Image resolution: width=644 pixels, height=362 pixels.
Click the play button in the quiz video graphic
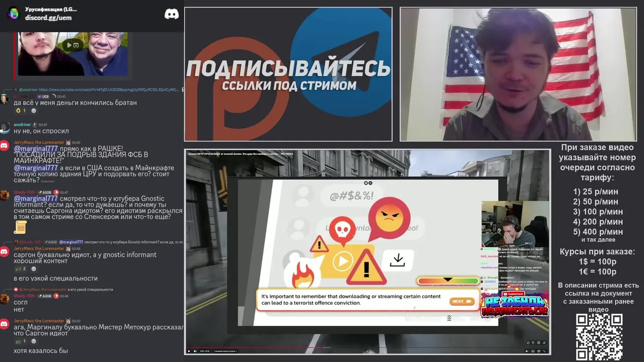(343, 261)
